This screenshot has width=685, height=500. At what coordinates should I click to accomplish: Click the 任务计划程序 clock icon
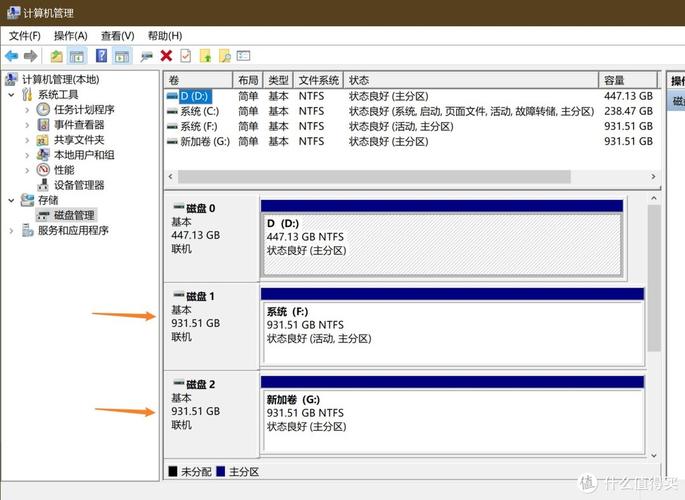[x=43, y=109]
